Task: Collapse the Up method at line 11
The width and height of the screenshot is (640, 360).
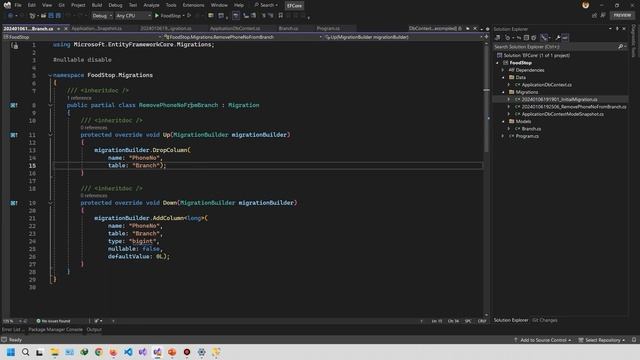Action: pyautogui.click(x=50, y=135)
